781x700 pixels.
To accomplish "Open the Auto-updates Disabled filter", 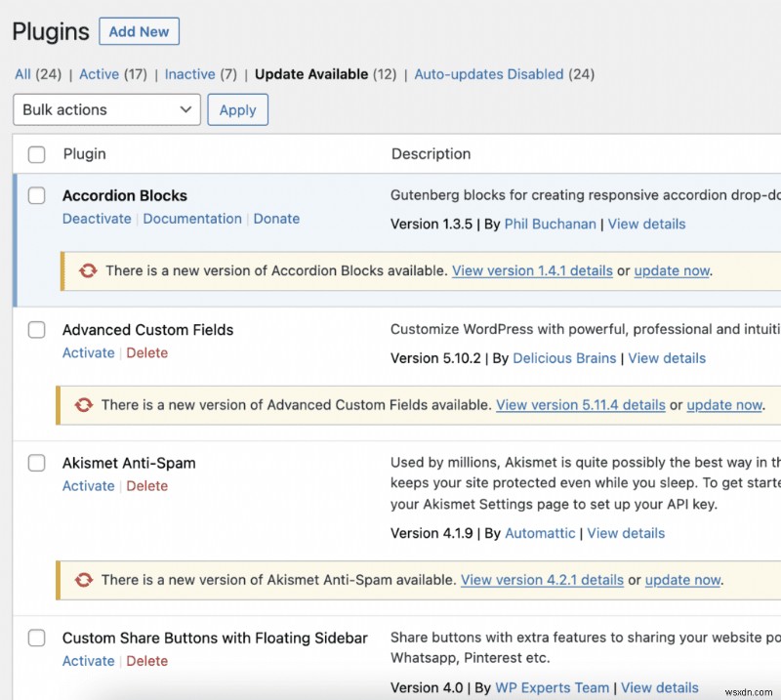I will coord(488,74).
